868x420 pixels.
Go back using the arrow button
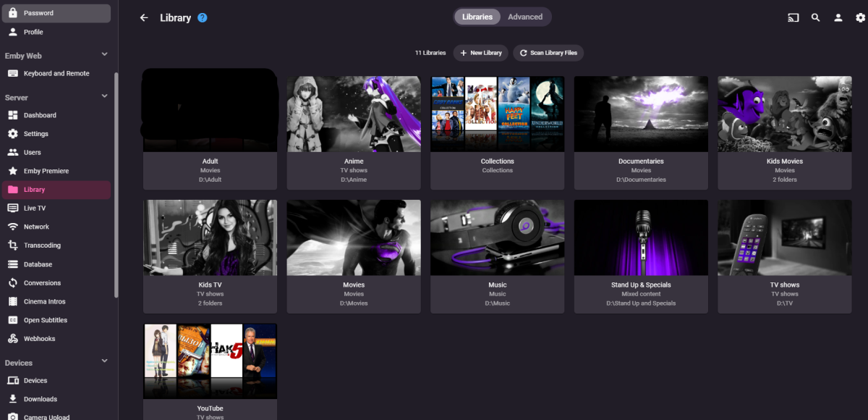[144, 17]
